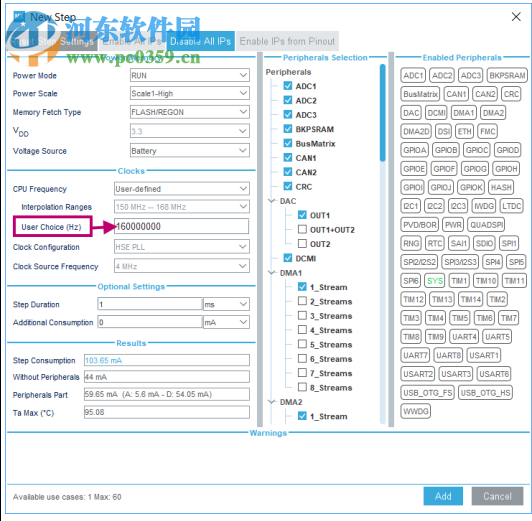Click the GPIOA enabled peripheral tag
This screenshot has width=532, height=521.
pyautogui.click(x=415, y=150)
